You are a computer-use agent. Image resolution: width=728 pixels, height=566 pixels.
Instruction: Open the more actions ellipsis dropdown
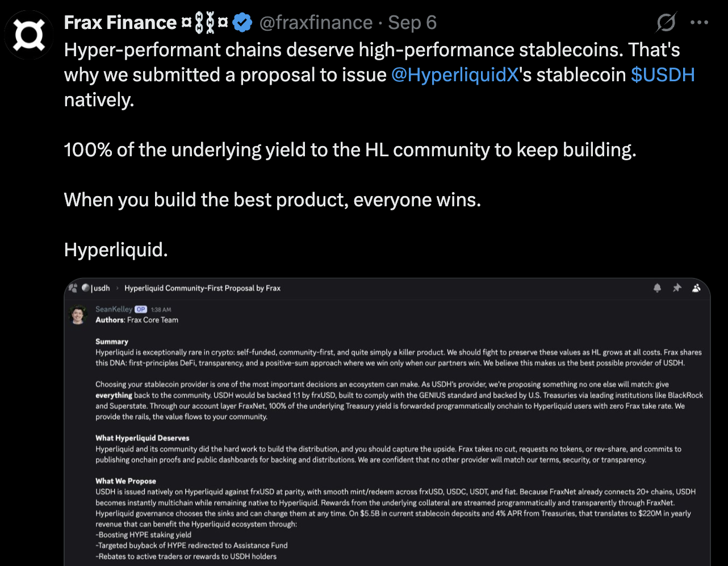700,22
